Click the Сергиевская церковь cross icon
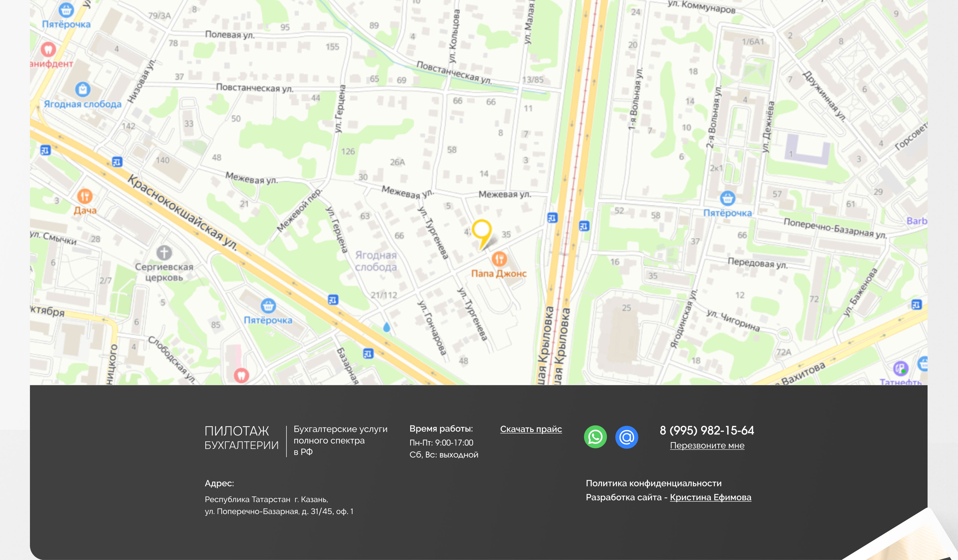Image resolution: width=958 pixels, height=560 pixels. 164,253
